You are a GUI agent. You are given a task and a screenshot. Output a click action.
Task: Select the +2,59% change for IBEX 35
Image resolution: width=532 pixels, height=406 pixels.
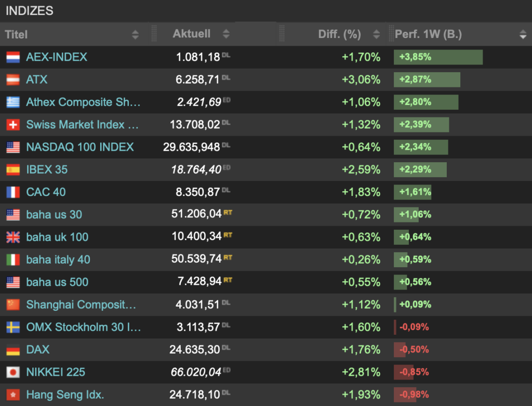tap(361, 169)
